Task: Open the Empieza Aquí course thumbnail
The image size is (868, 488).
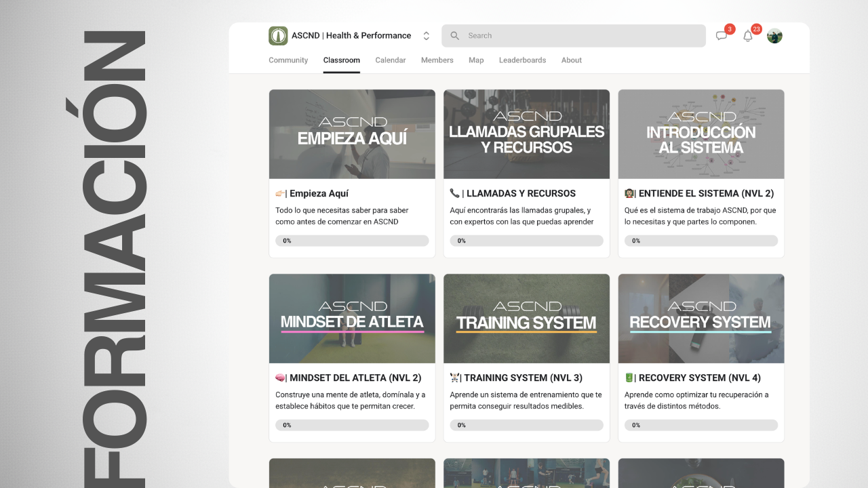Action: (x=352, y=134)
